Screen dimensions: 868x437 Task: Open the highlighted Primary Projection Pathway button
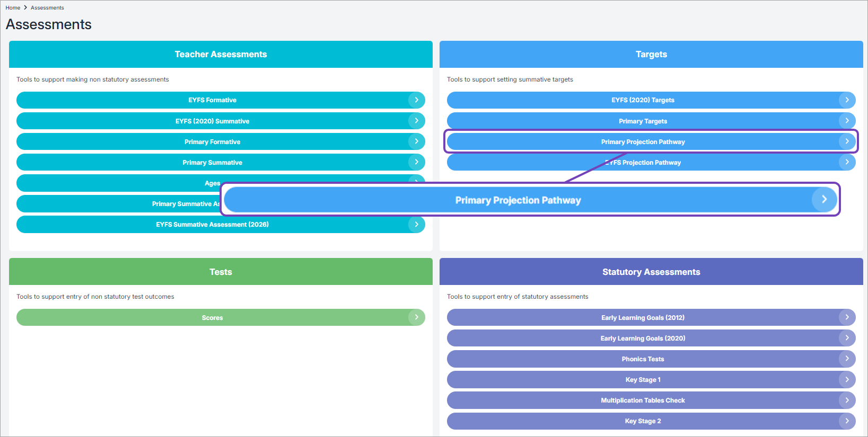pyautogui.click(x=643, y=141)
